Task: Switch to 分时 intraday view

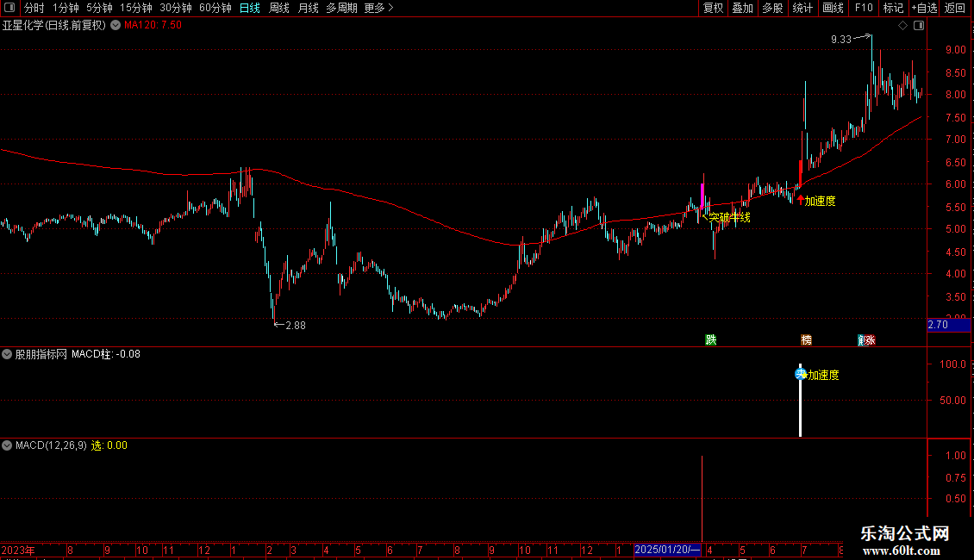Action: click(x=34, y=8)
